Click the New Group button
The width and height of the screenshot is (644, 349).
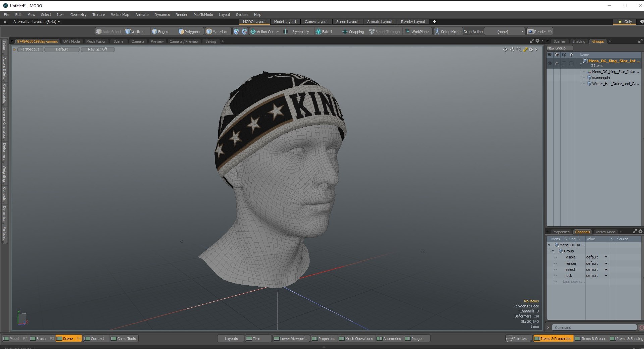pyautogui.click(x=559, y=48)
